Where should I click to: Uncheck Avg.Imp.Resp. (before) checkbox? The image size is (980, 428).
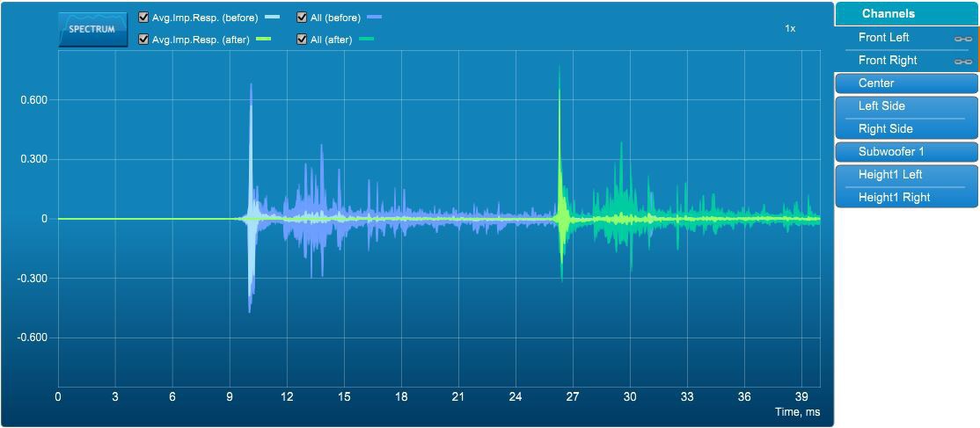(144, 17)
